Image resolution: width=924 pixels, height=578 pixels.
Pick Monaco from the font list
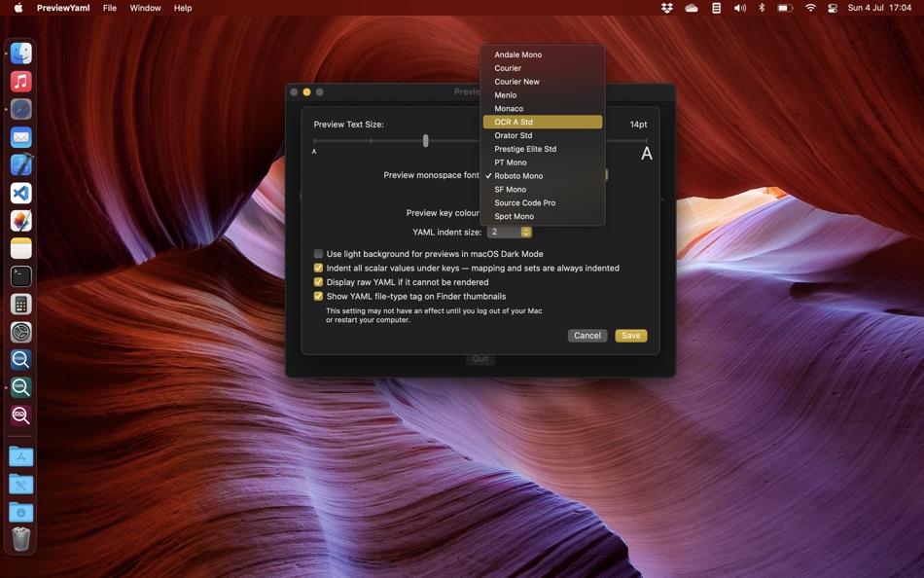click(543, 109)
